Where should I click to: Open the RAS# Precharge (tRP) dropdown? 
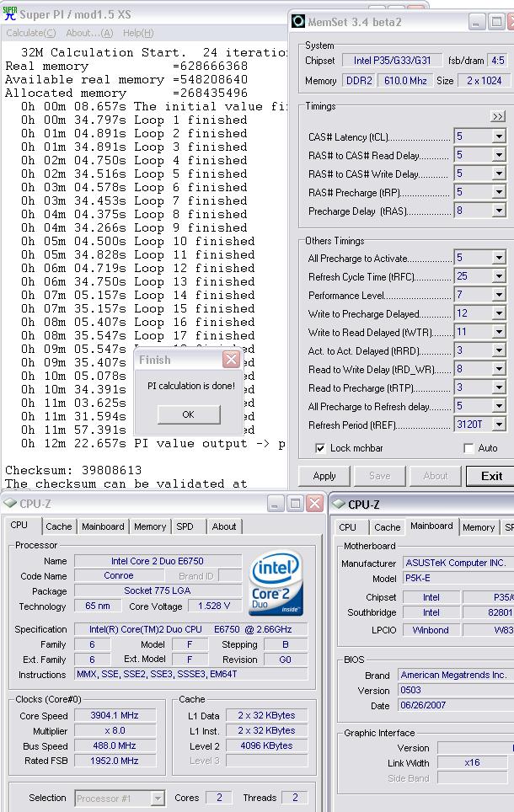click(x=499, y=192)
